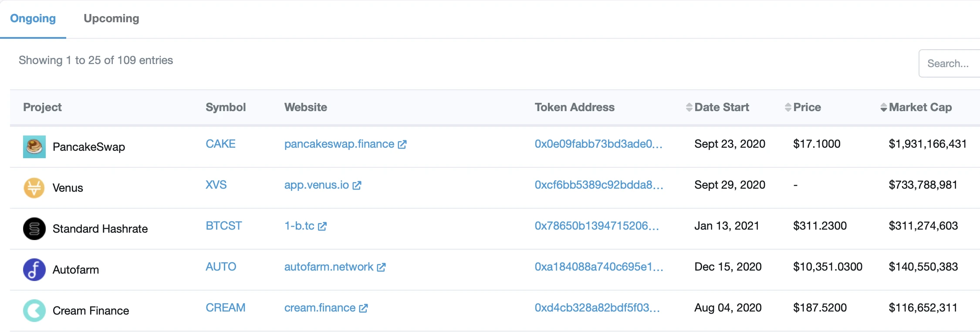Screen dimensions: 980x332
Task: Select the $1,931,166,431 market cap cell
Action: pos(928,144)
